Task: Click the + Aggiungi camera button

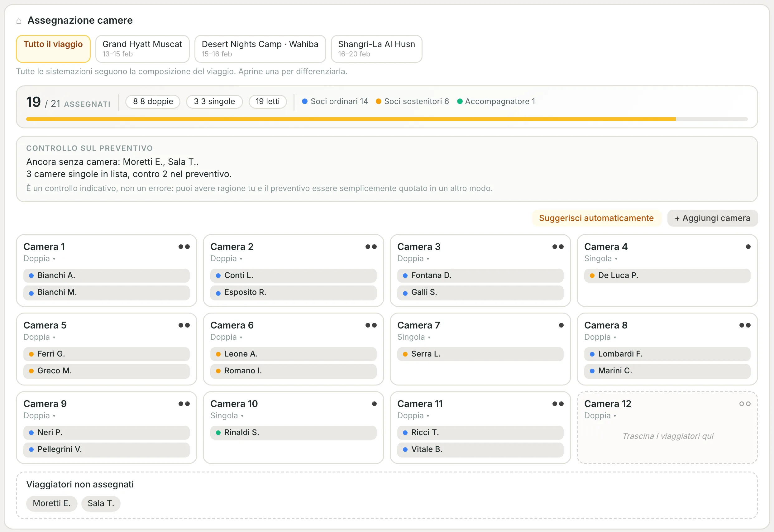Action: tap(712, 218)
